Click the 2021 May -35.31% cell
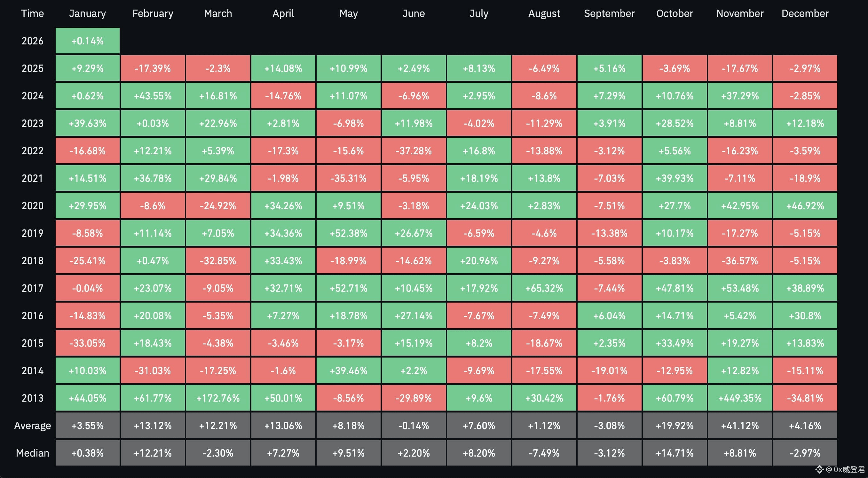This screenshot has width=868, height=478. point(348,178)
